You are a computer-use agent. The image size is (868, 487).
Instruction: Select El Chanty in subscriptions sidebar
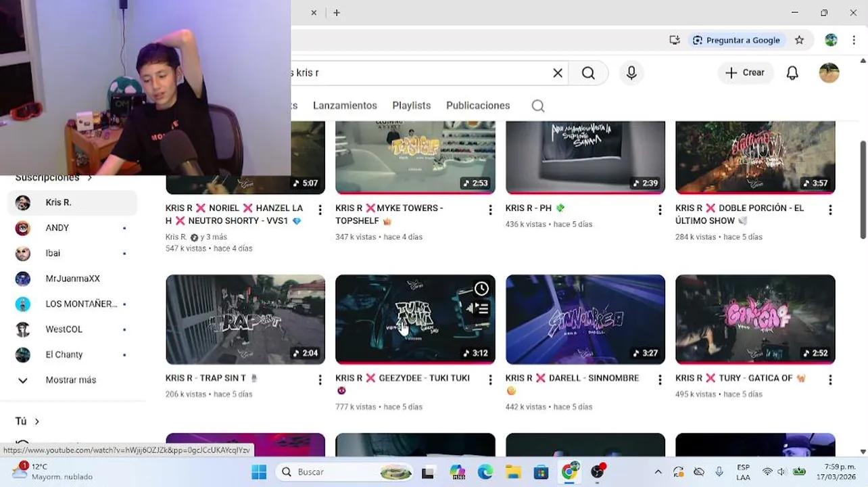[72, 354]
